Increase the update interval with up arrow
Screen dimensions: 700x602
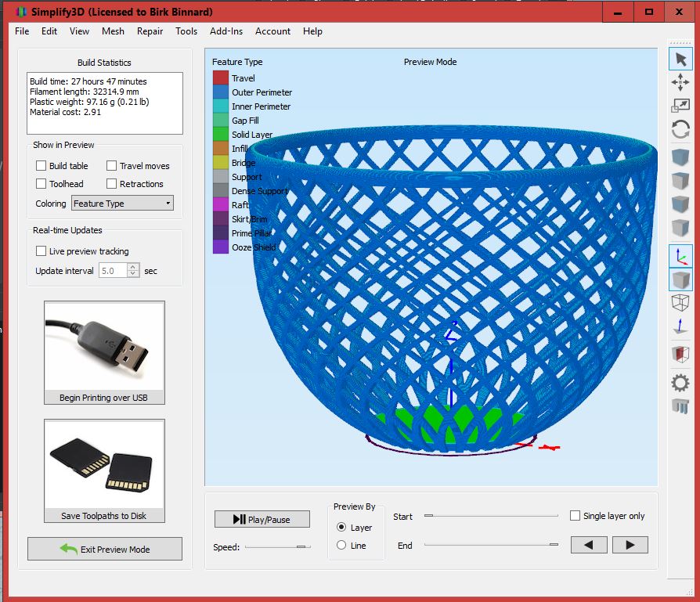pyautogui.click(x=133, y=267)
